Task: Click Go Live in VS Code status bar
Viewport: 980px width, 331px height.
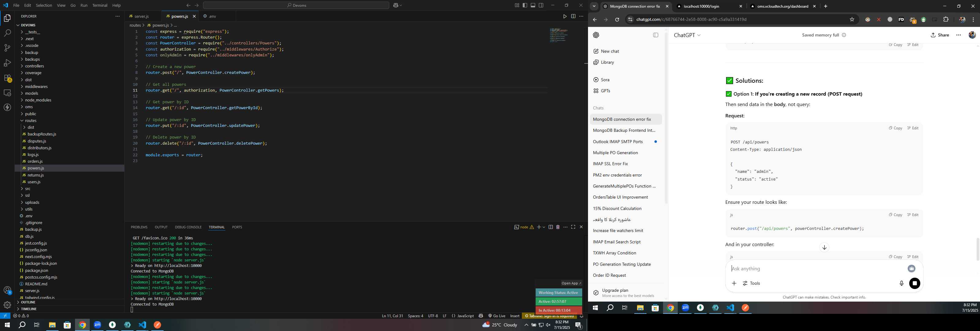Action: (x=497, y=316)
